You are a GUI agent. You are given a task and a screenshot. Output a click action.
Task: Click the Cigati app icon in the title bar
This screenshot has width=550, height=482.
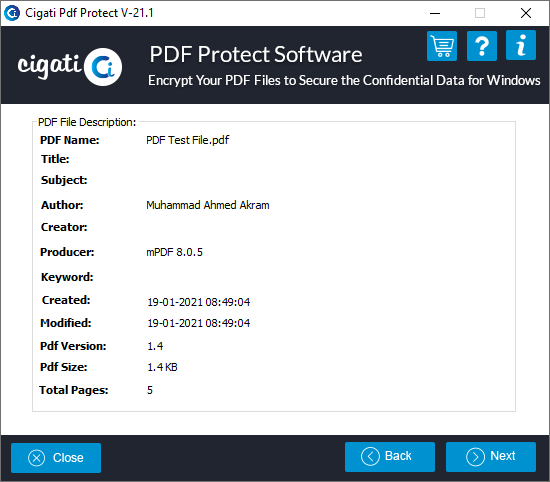coord(12,13)
